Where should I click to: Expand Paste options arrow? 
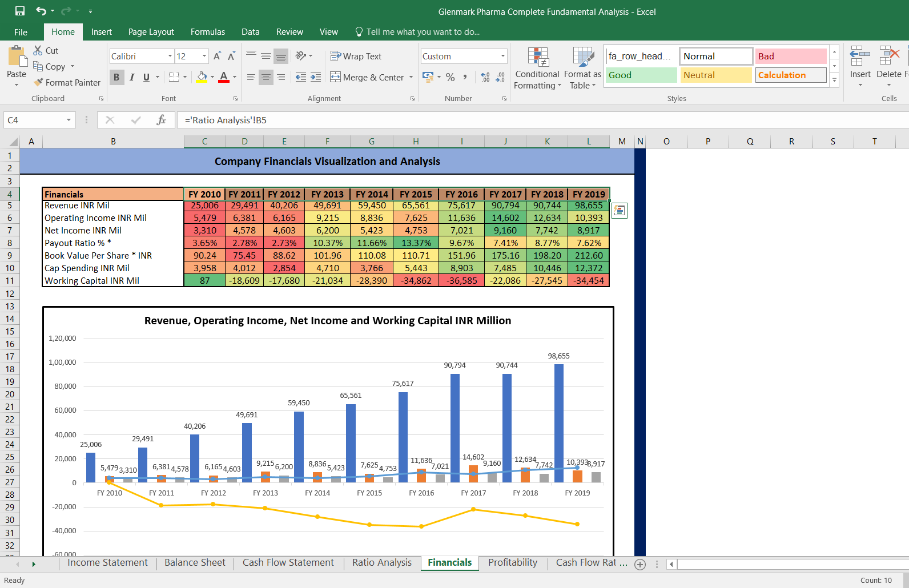tap(17, 84)
